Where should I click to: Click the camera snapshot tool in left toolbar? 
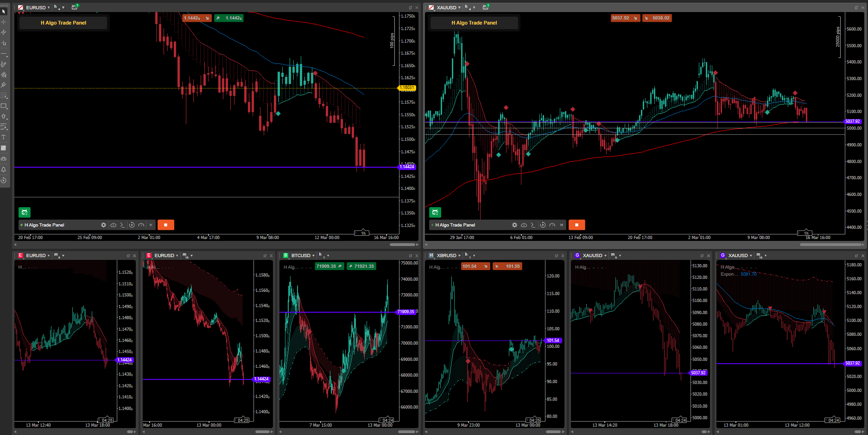[4, 159]
